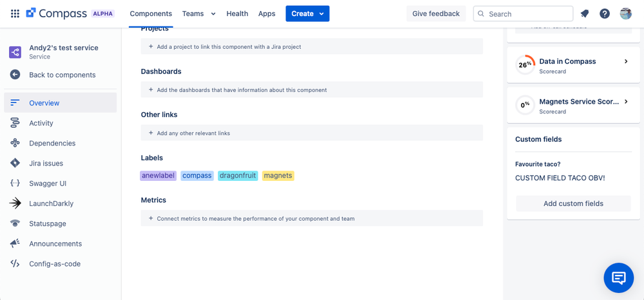Click Add custom fields button
The height and width of the screenshot is (300, 644).
click(x=573, y=203)
